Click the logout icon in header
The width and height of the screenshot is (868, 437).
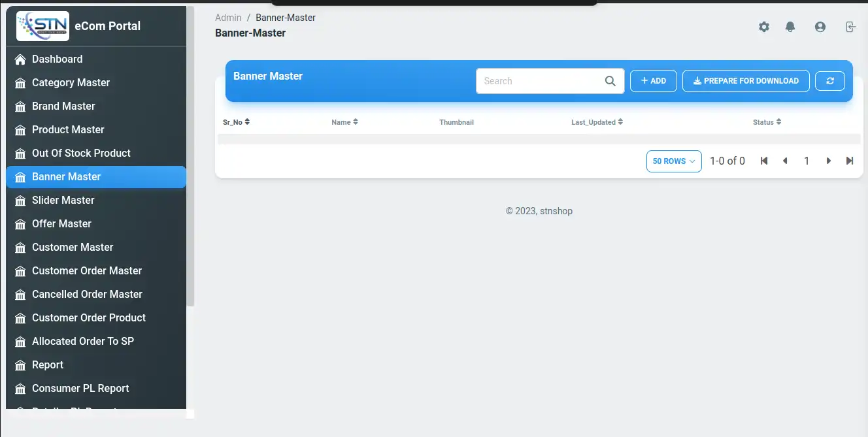pos(850,27)
